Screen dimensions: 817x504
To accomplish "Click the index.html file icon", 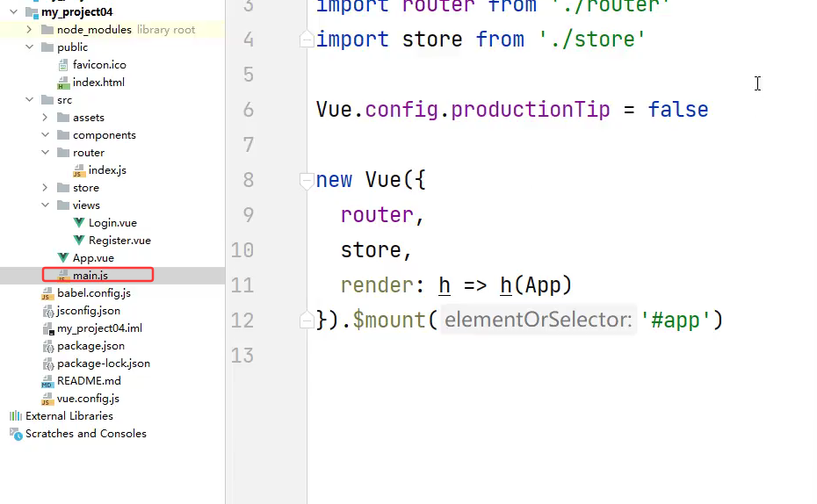I will [63, 83].
